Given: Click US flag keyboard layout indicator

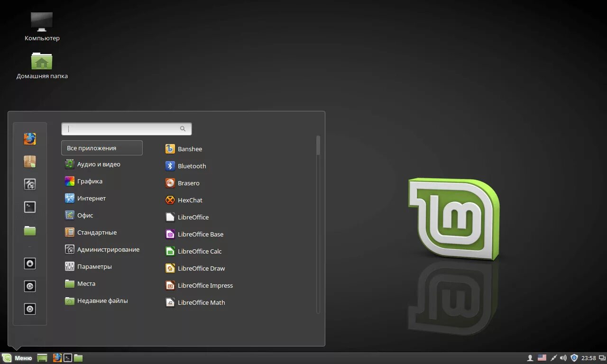Looking at the screenshot, I should coord(542,358).
